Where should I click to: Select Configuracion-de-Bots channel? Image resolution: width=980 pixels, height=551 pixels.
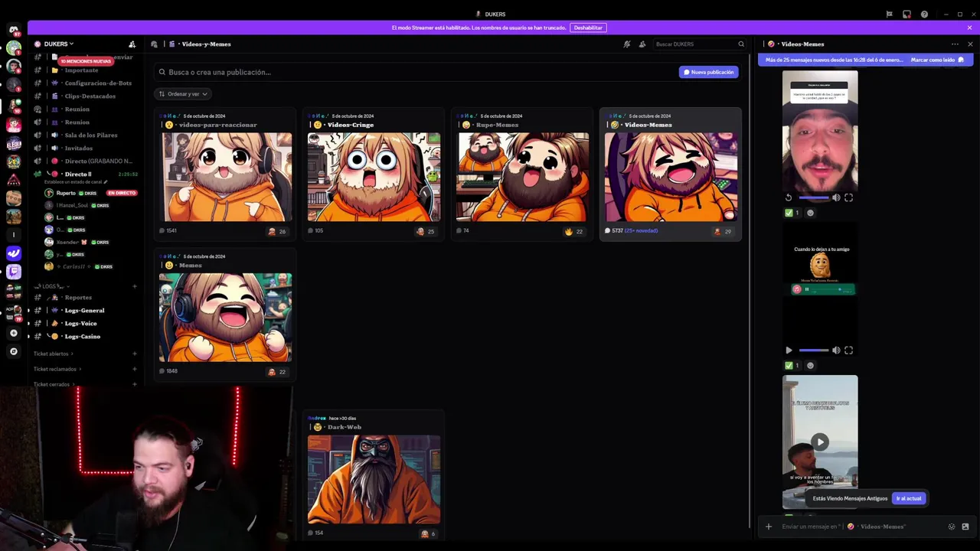[x=86, y=83]
